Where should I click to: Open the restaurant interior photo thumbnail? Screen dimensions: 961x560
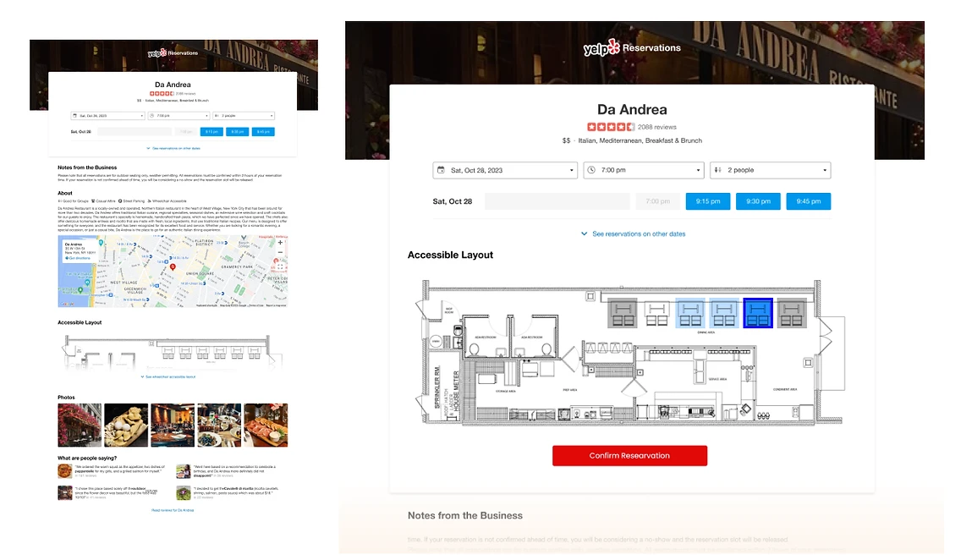pyautogui.click(x=173, y=425)
